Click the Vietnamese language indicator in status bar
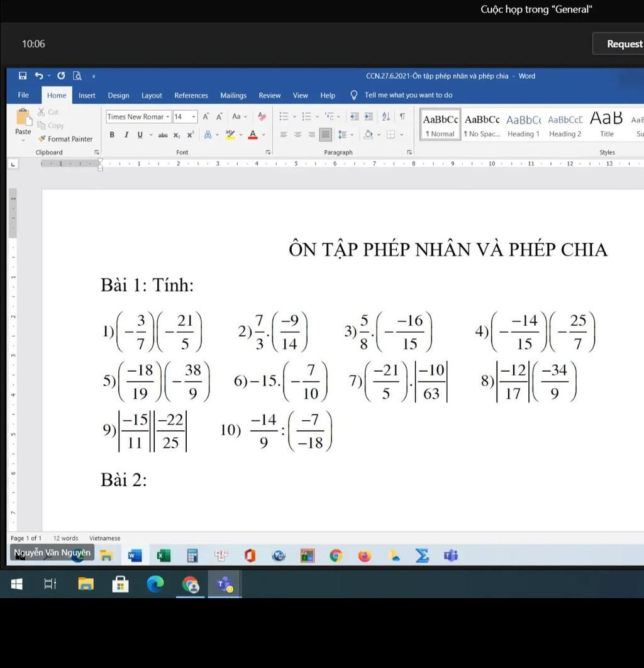The image size is (644, 668). click(x=105, y=538)
